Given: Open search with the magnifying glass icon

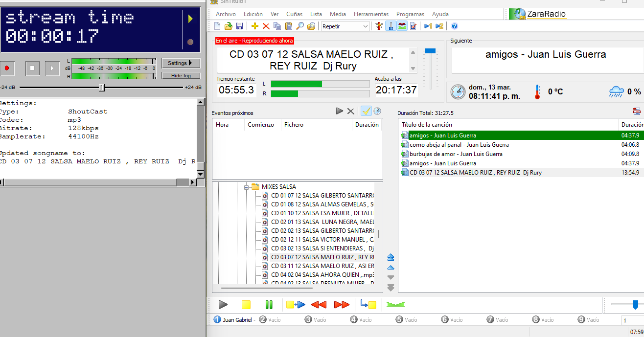Looking at the screenshot, I should pyautogui.click(x=300, y=26).
